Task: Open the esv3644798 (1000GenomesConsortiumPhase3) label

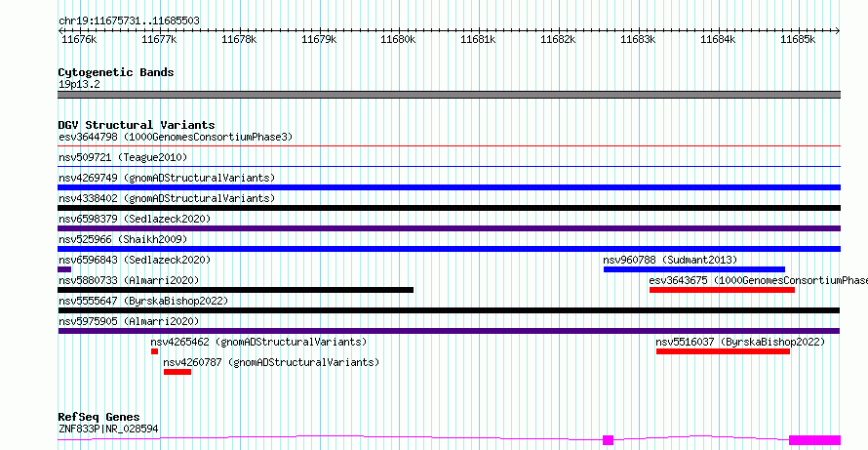Action: [176, 137]
